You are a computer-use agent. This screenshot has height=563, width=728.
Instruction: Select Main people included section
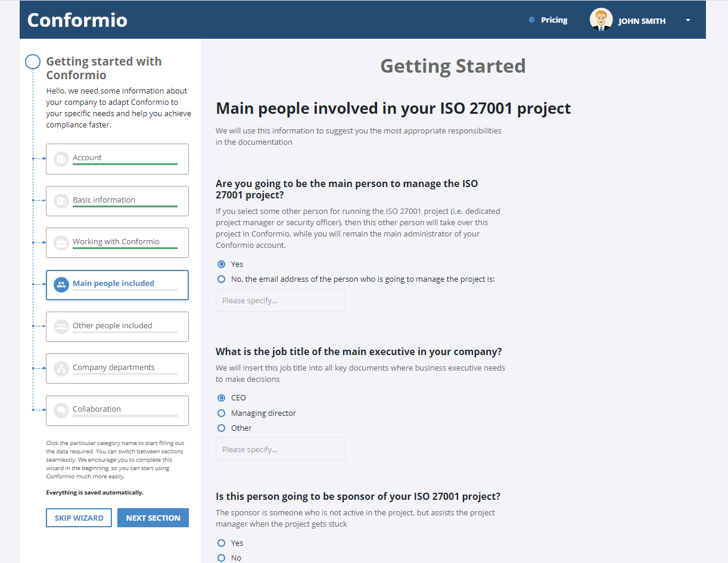(117, 285)
